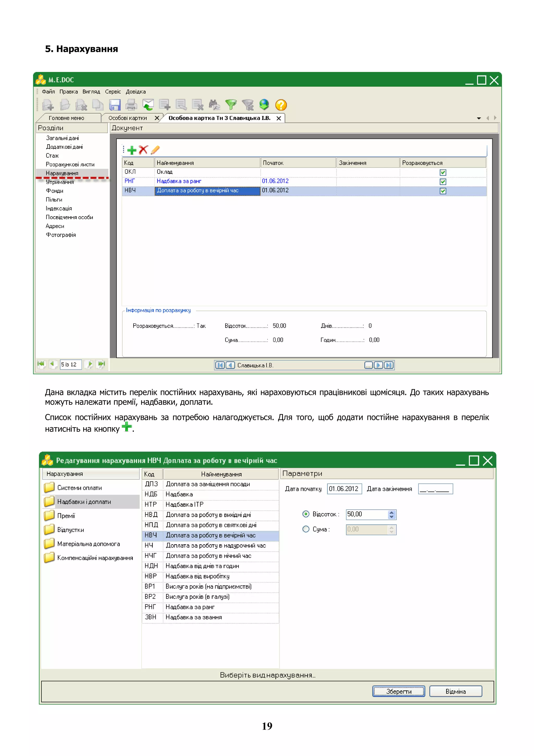Click the green funnel filter icon
The width and height of the screenshot is (534, 756).
(231, 105)
